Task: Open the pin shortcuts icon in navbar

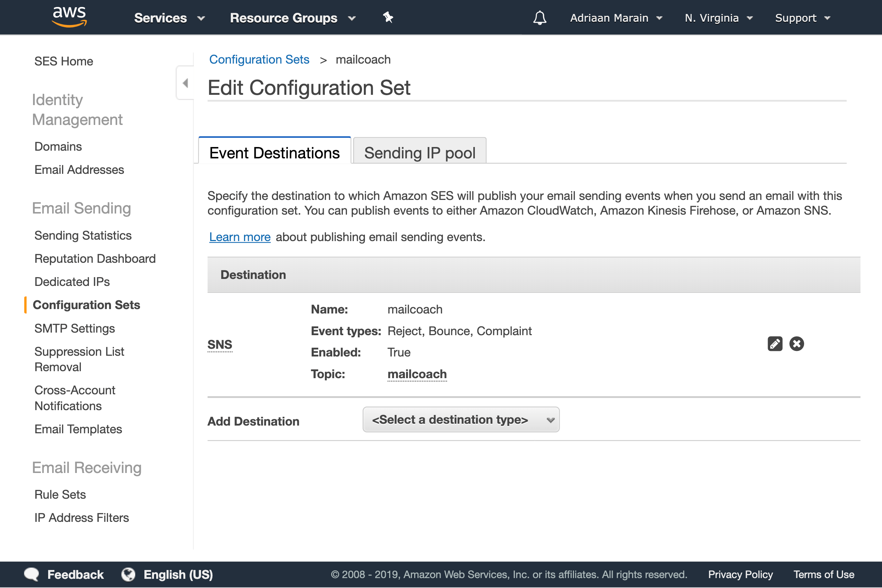Action: pos(388,17)
